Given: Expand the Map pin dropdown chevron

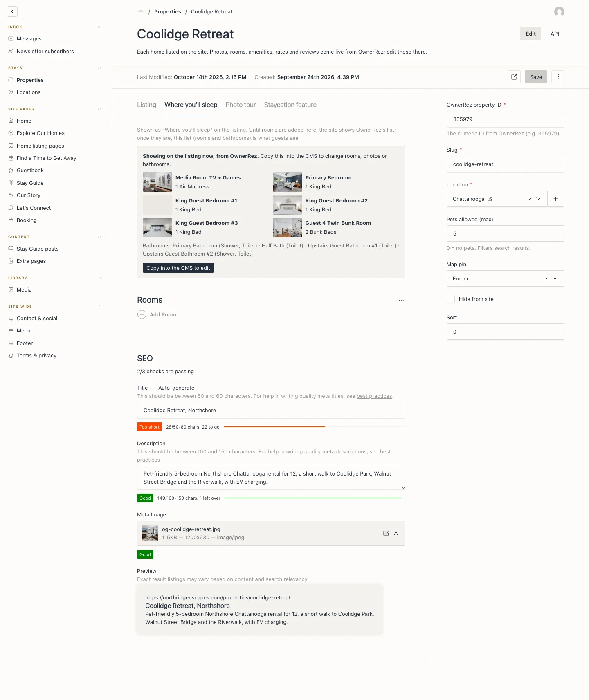Looking at the screenshot, I should (555, 278).
